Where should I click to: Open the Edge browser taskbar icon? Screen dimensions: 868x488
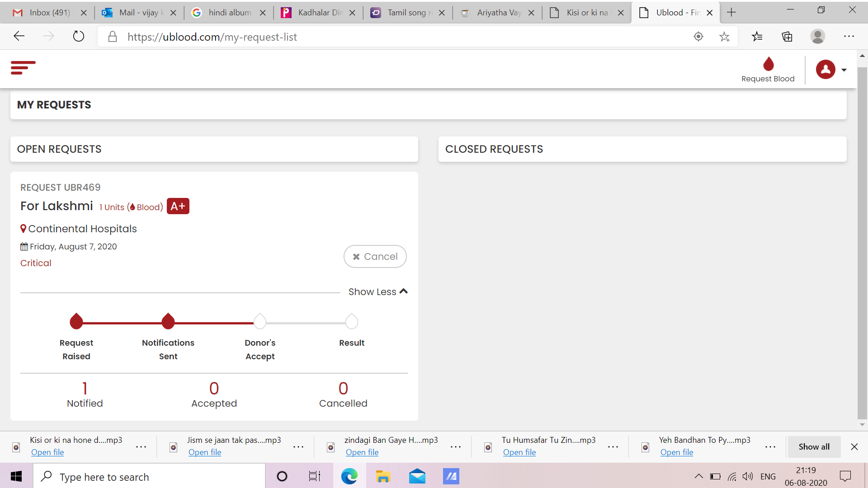coord(349,476)
